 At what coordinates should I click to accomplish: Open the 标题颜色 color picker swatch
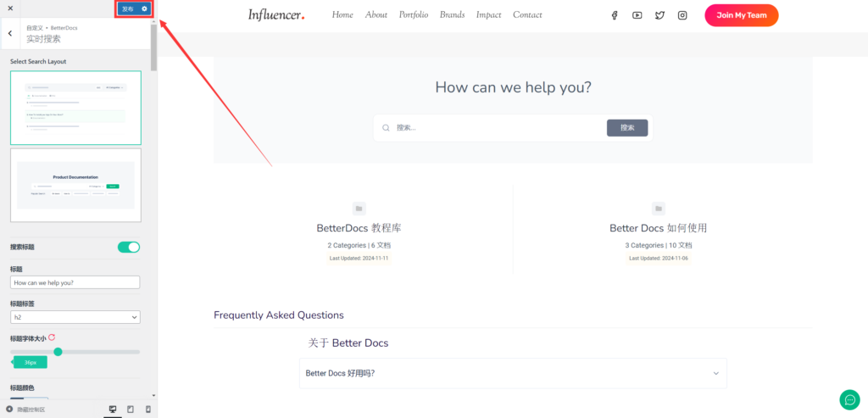(30, 398)
